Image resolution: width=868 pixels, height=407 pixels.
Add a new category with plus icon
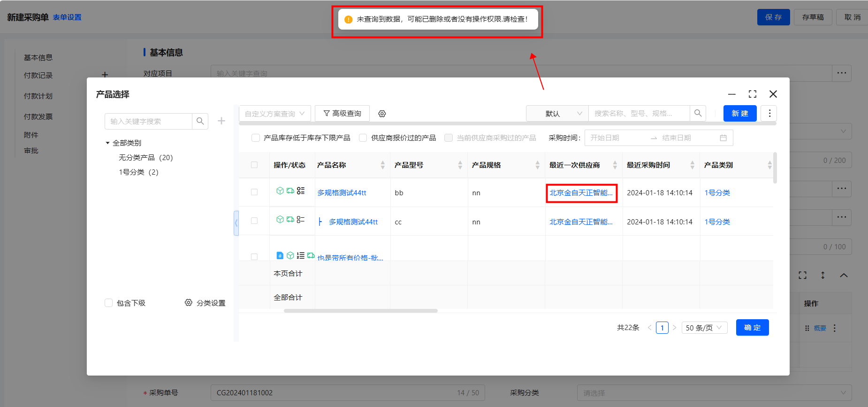(221, 121)
